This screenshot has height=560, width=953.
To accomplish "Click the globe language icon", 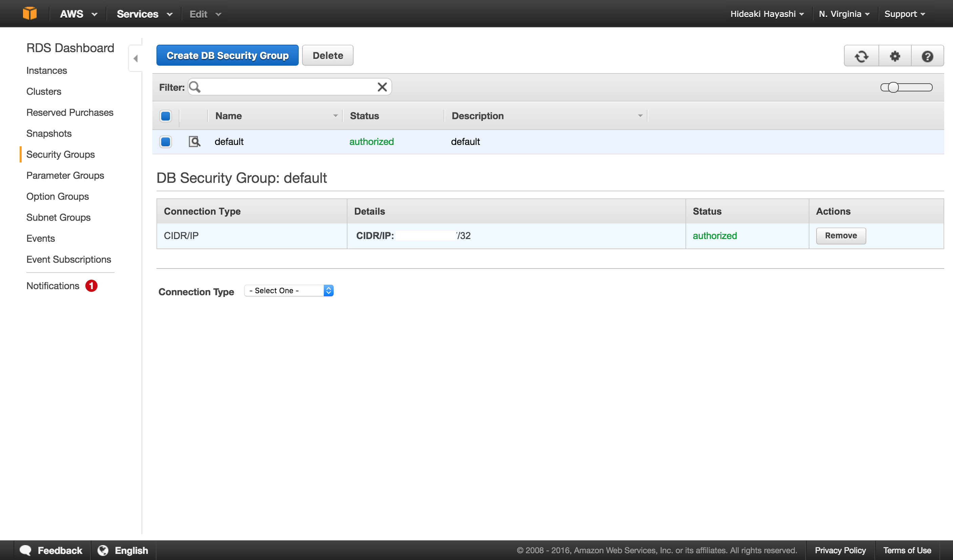I will tap(103, 550).
